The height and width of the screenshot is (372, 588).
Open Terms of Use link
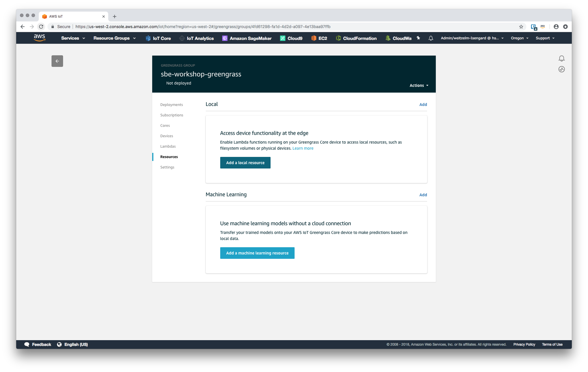tap(552, 344)
